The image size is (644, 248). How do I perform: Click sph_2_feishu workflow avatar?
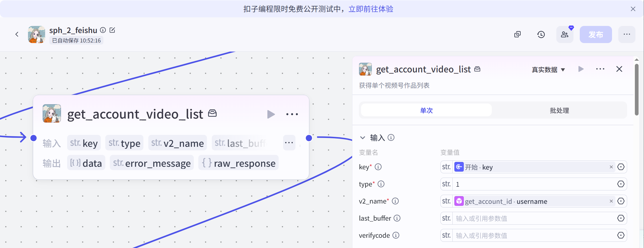pos(37,34)
